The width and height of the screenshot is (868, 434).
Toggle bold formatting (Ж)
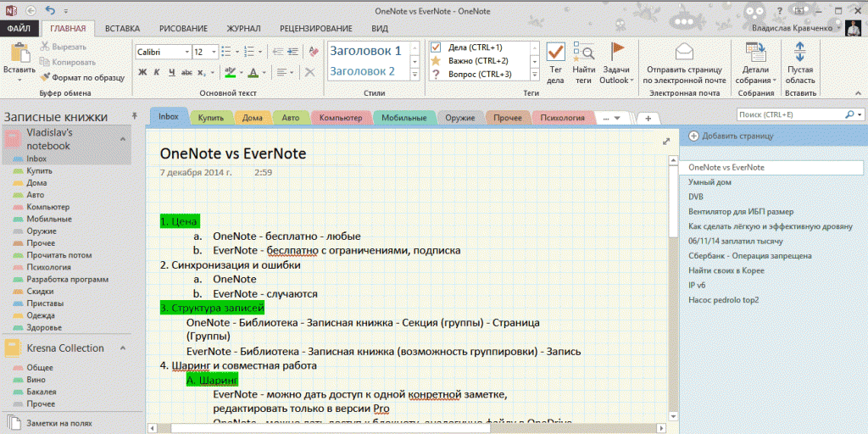pyautogui.click(x=142, y=72)
